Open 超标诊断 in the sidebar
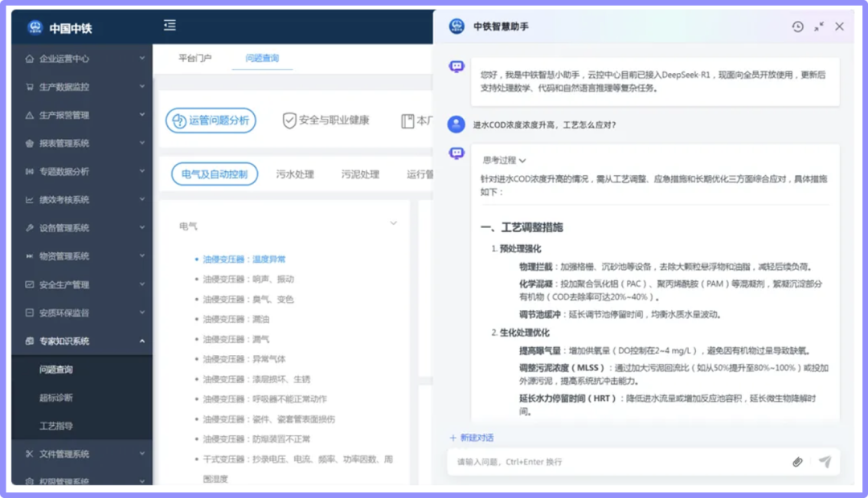Image resolution: width=868 pixels, height=498 pixels. (x=56, y=398)
